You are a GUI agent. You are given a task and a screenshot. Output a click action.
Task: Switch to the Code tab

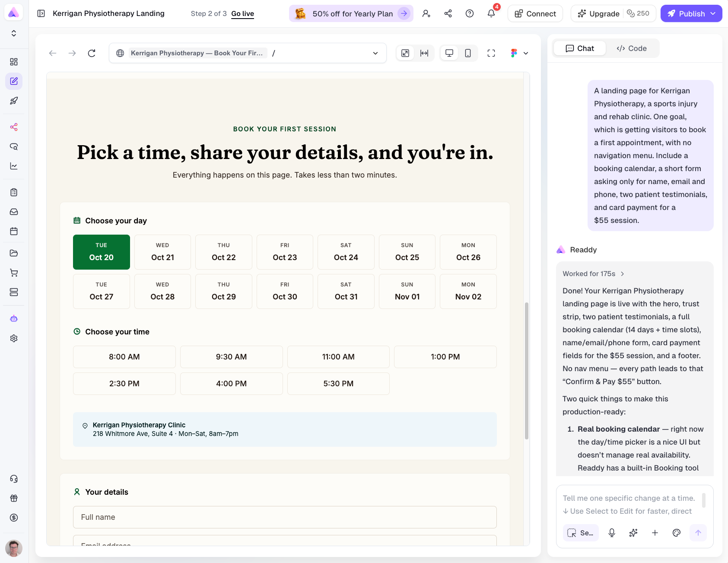[x=632, y=48]
